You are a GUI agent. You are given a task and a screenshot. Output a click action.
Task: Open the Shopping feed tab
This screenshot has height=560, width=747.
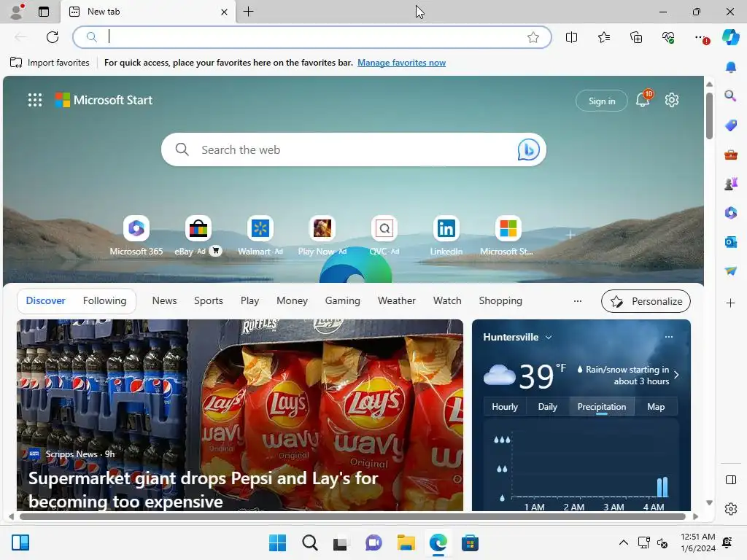pyautogui.click(x=500, y=301)
